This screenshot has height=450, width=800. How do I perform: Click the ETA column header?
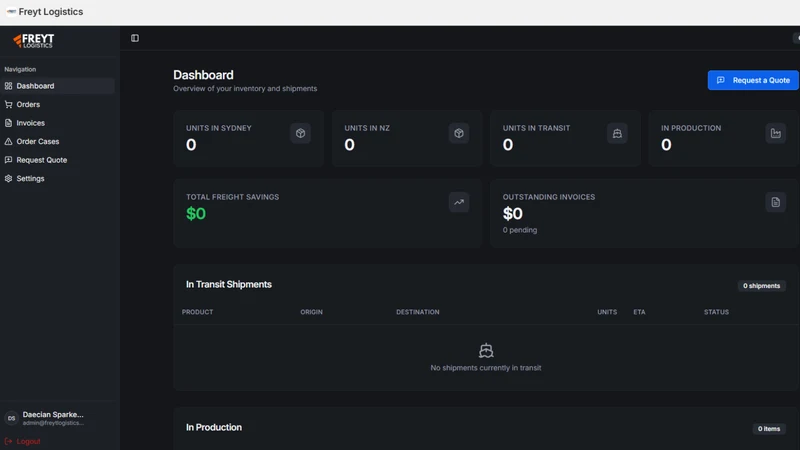pyautogui.click(x=639, y=312)
